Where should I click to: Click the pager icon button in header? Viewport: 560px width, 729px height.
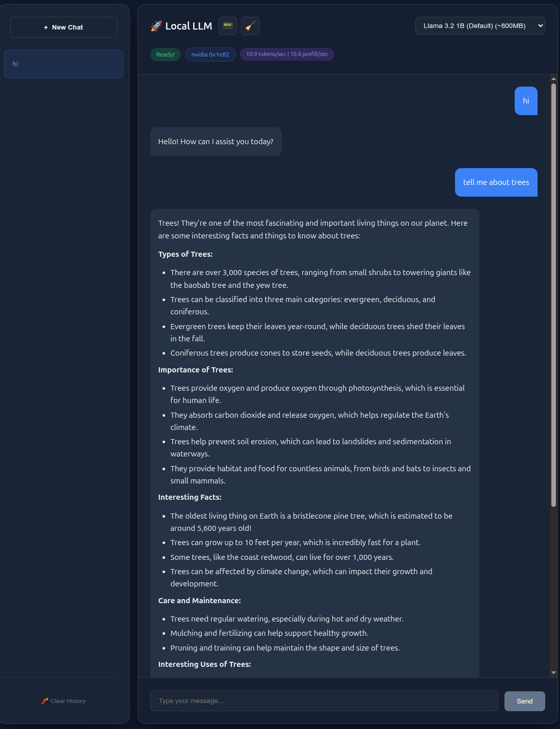point(228,26)
